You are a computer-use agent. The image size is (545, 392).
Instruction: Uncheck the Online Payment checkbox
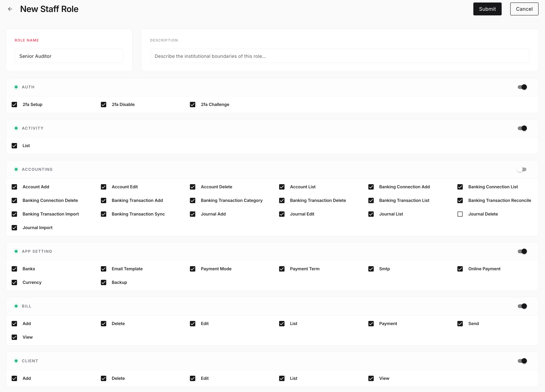[x=460, y=269]
